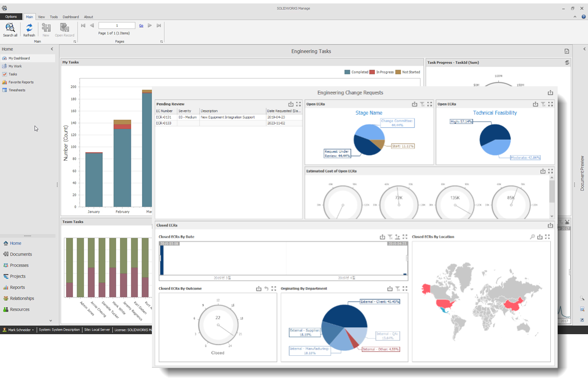Switch to the About ribbon tab
Viewport: 588px width, 392px height.
point(88,17)
